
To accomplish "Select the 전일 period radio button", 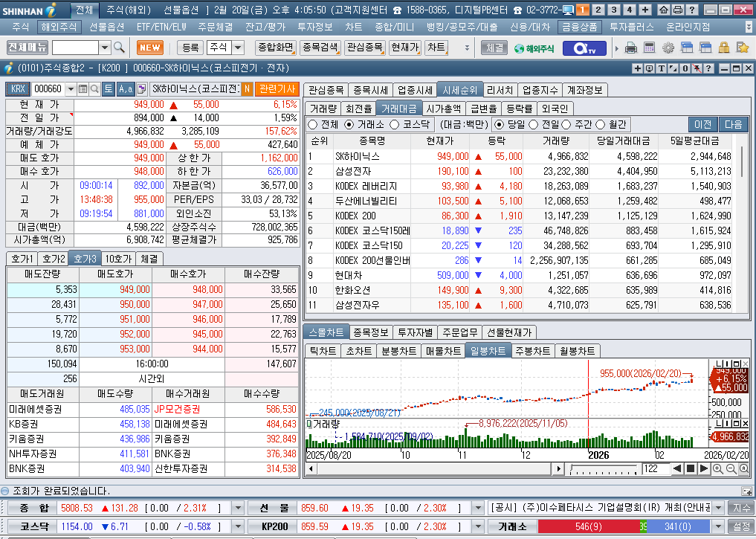I will [533, 125].
